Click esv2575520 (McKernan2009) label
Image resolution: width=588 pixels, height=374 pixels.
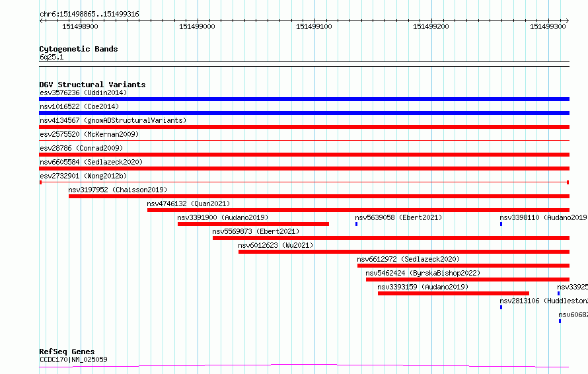89,134
